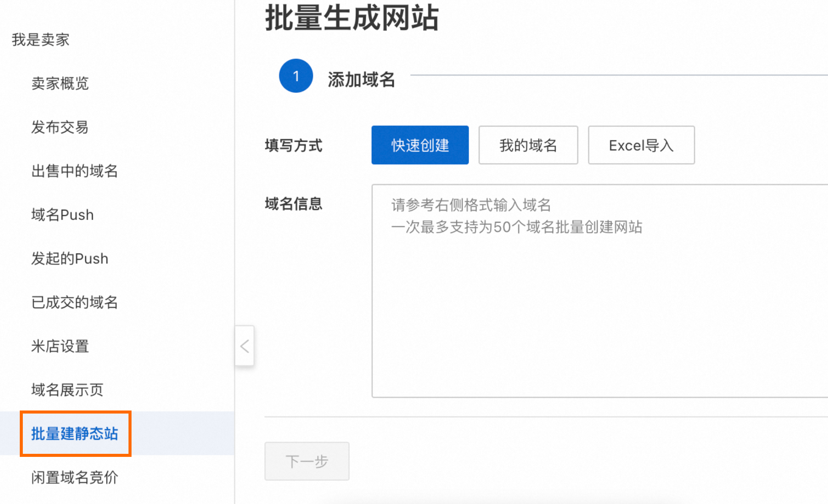The width and height of the screenshot is (828, 504).
Task: Click the 批量生成网站 page title
Action: (x=352, y=18)
